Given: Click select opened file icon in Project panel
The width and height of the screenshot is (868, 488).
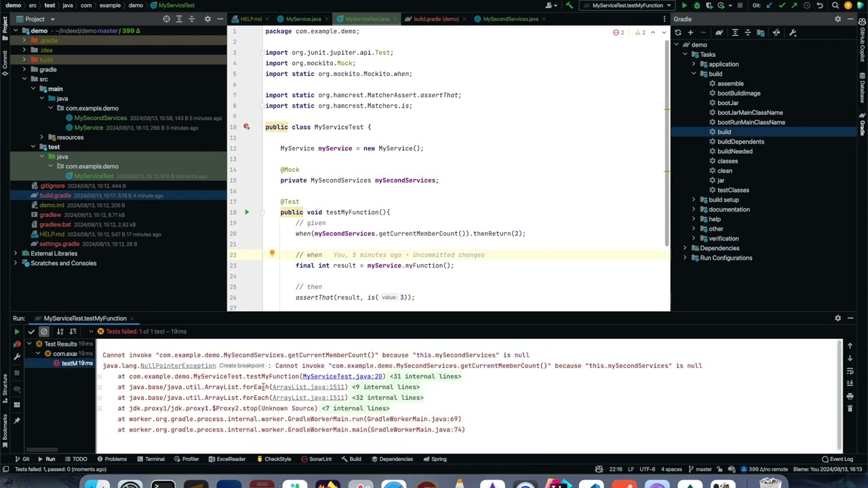Looking at the screenshot, I should 166,19.
